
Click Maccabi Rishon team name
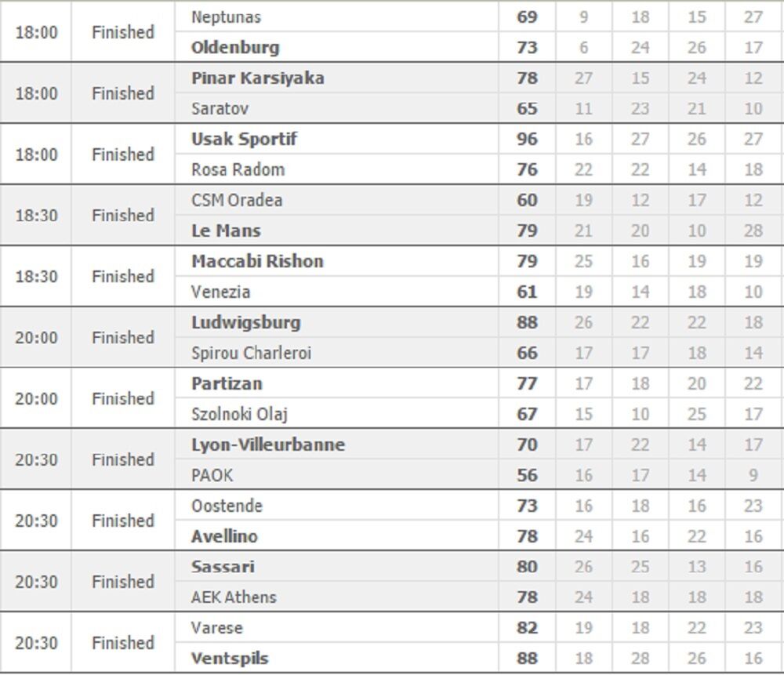click(x=257, y=261)
